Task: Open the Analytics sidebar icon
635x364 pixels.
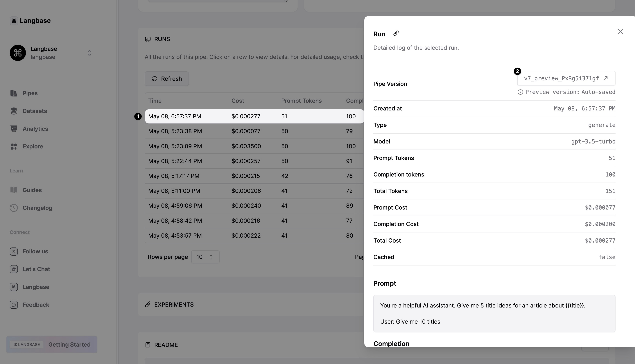Action: 14,129
